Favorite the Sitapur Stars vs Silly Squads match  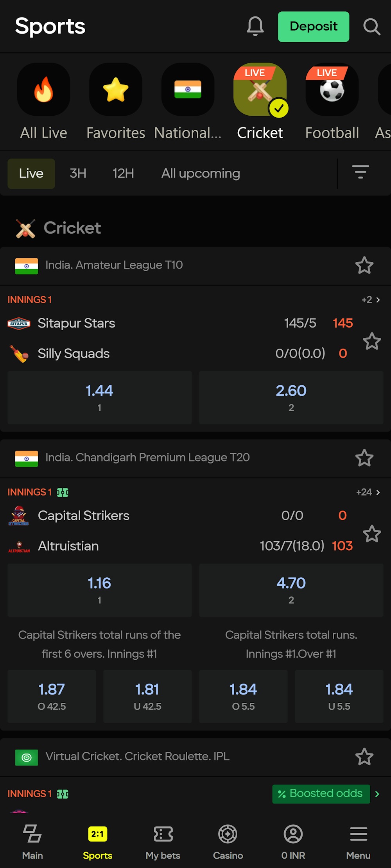[371, 341]
